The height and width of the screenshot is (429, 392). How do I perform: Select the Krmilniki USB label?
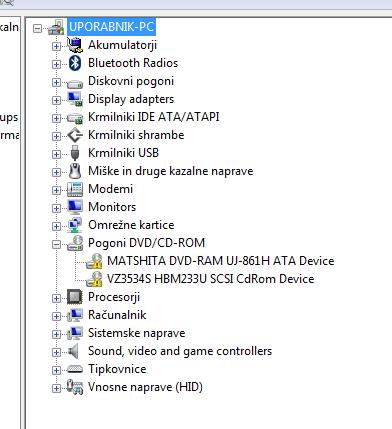[x=123, y=153]
